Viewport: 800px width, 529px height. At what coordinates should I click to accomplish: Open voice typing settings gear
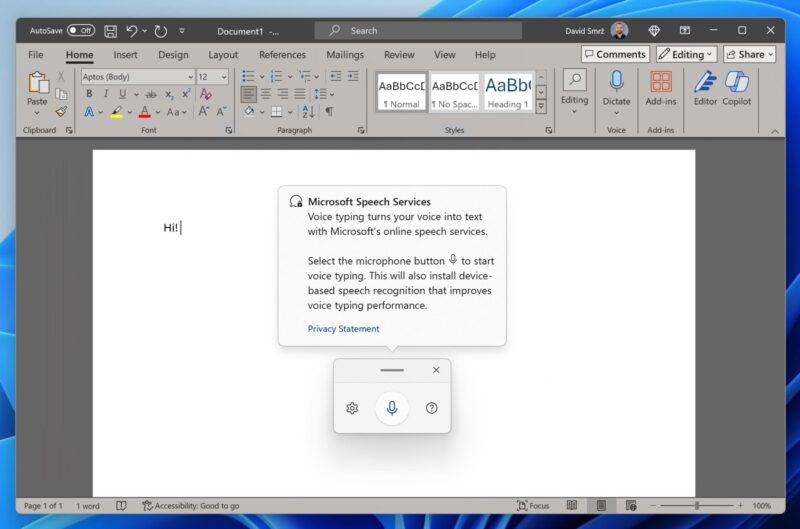352,408
